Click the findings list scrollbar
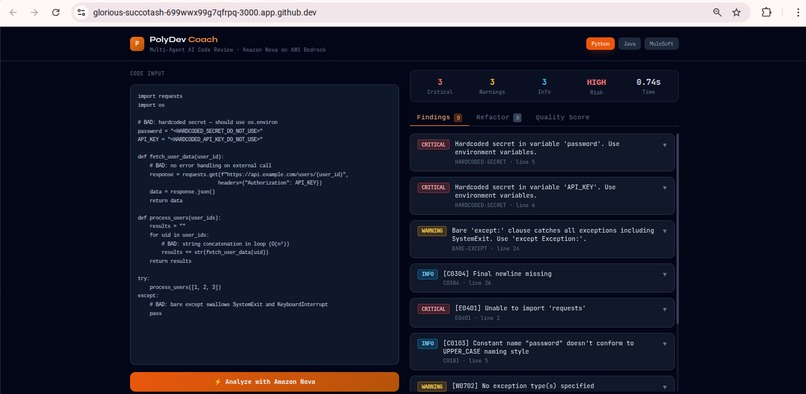This screenshot has height=394, width=806. [677, 229]
